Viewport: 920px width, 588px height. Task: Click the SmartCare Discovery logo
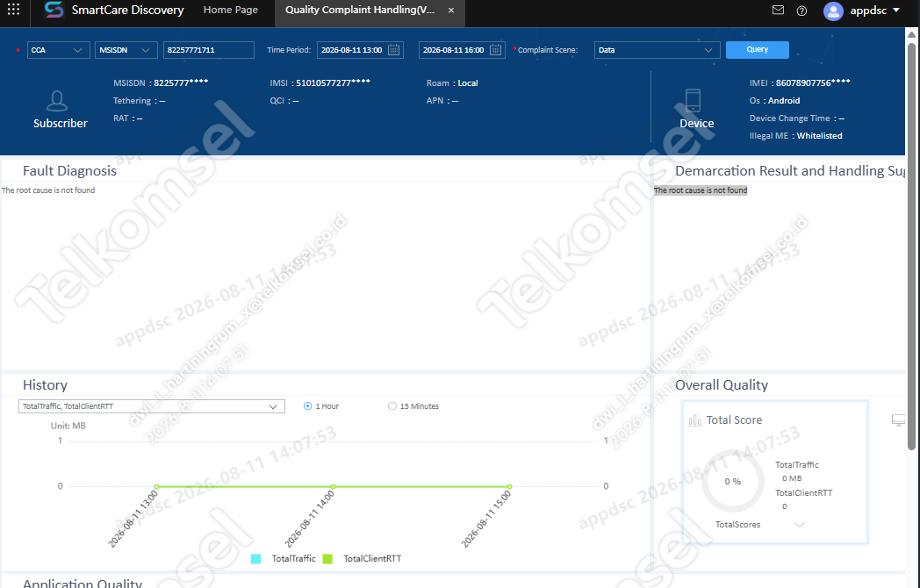click(x=54, y=10)
